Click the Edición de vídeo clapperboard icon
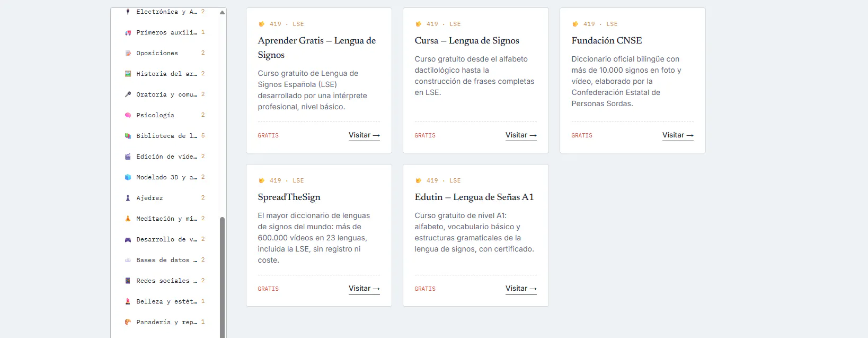This screenshot has width=868, height=338. pyautogui.click(x=128, y=157)
